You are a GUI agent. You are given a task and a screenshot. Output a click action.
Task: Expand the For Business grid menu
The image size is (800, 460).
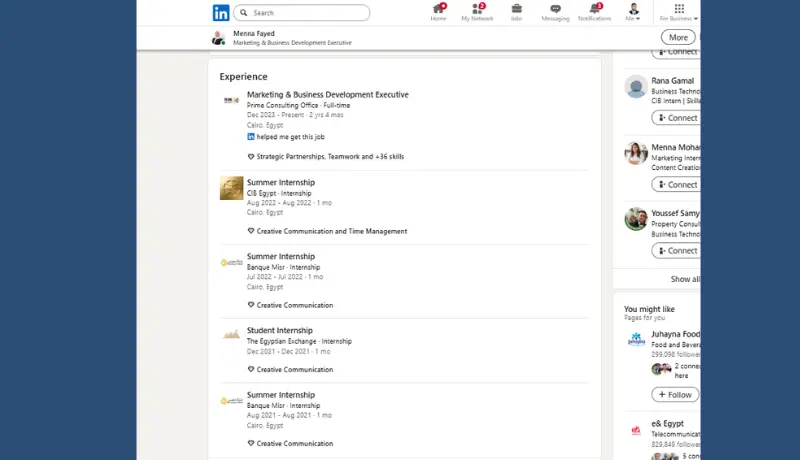click(x=679, y=12)
